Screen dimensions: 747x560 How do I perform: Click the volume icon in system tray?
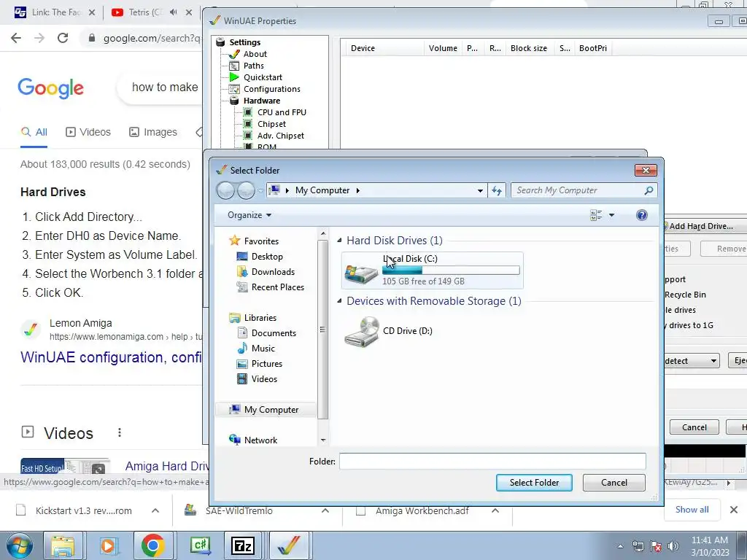[673, 545]
